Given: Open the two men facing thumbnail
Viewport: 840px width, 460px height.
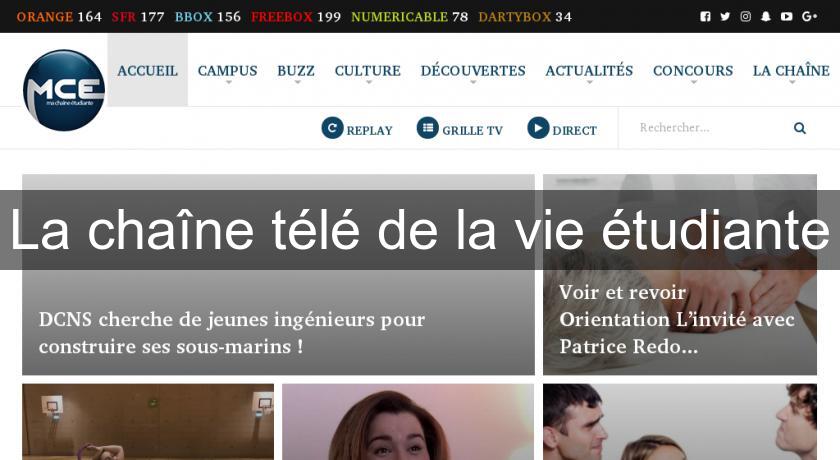Looking at the screenshot, I should tap(680, 421).
